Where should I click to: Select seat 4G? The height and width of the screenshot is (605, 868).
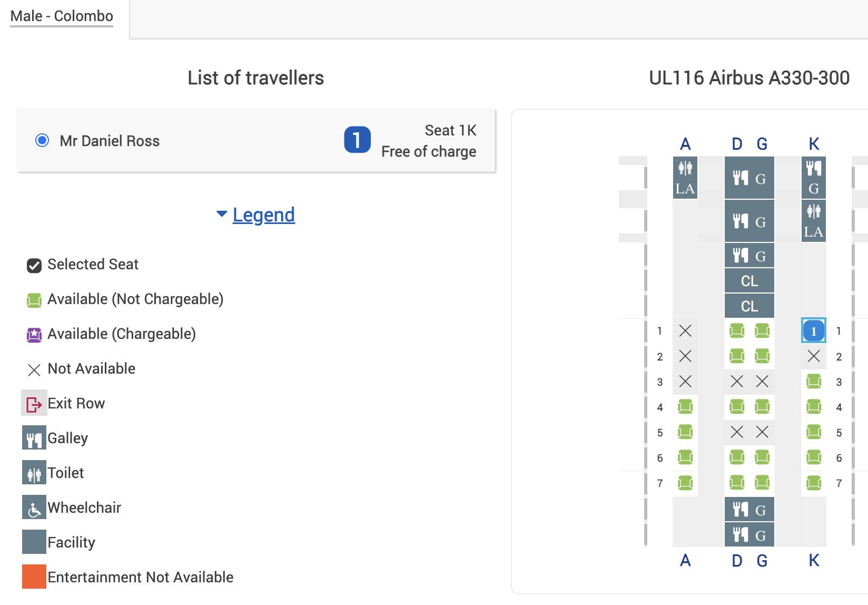(762, 407)
